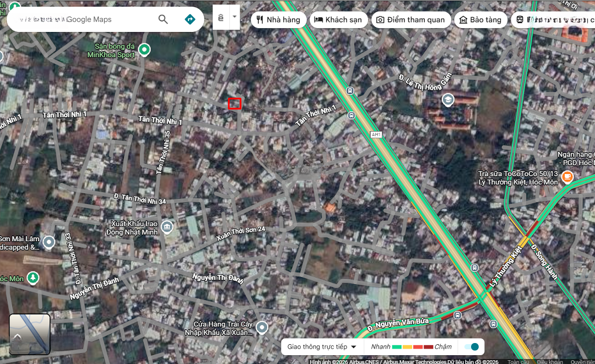
Task: Filter by Điểm tham quan
Action: 410,20
